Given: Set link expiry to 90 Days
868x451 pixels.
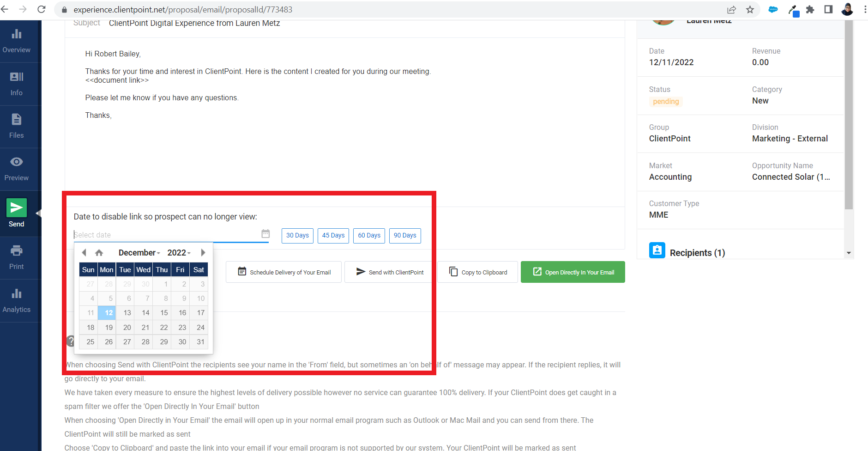Looking at the screenshot, I should (x=405, y=236).
